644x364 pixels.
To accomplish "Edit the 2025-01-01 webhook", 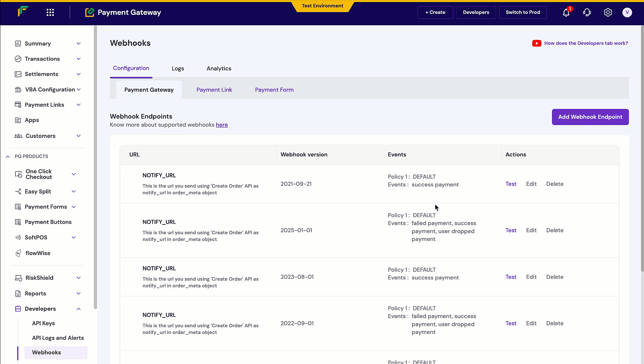I will pyautogui.click(x=531, y=231).
